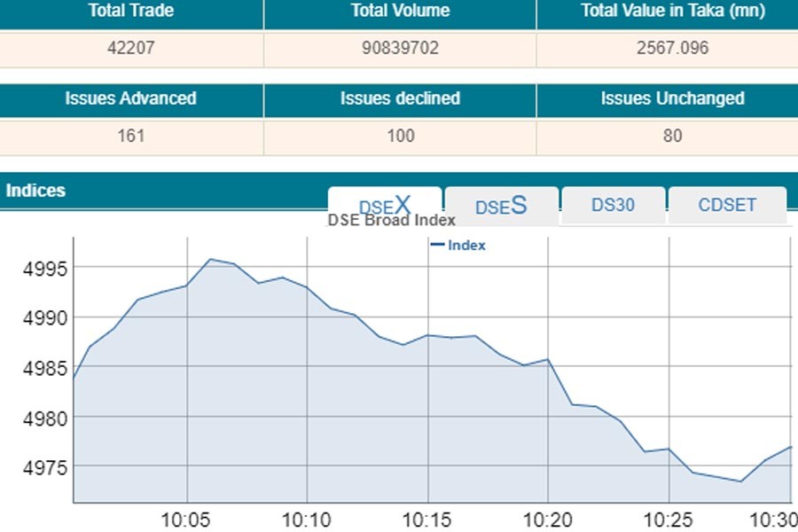The height and width of the screenshot is (532, 798).
Task: Click the total trade value 42207
Action: (x=131, y=49)
